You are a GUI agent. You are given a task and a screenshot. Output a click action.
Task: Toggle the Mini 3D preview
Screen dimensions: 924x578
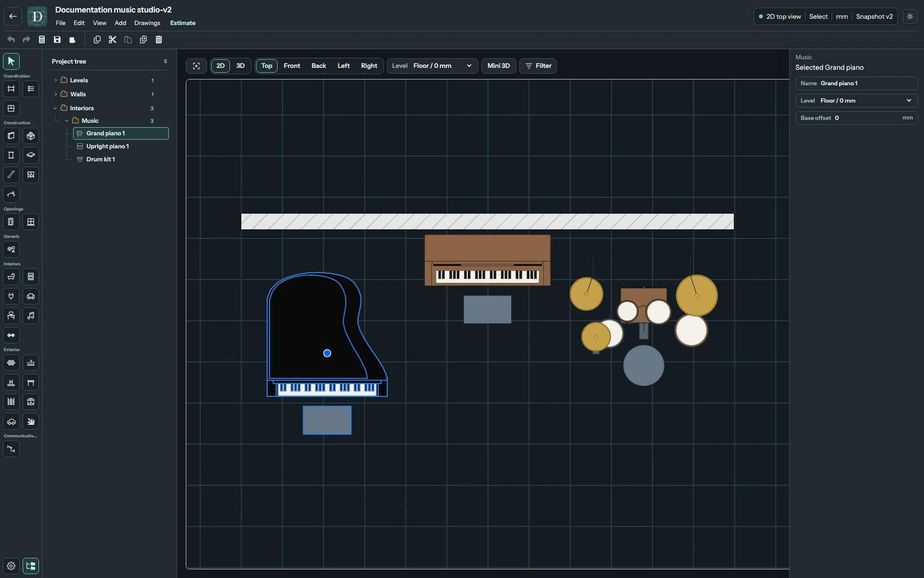pyautogui.click(x=499, y=66)
